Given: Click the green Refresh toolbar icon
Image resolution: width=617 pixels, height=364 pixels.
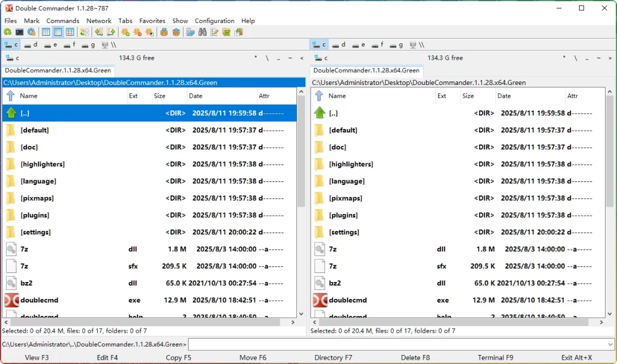Looking at the screenshot, I should (x=7, y=33).
